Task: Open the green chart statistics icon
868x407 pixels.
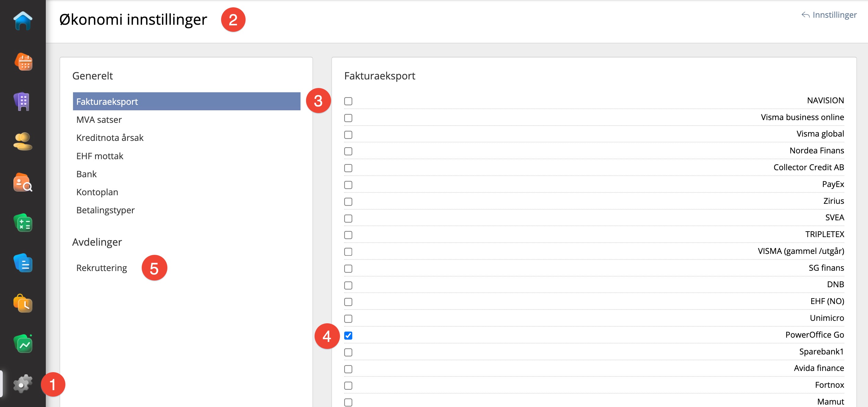Action: click(23, 344)
